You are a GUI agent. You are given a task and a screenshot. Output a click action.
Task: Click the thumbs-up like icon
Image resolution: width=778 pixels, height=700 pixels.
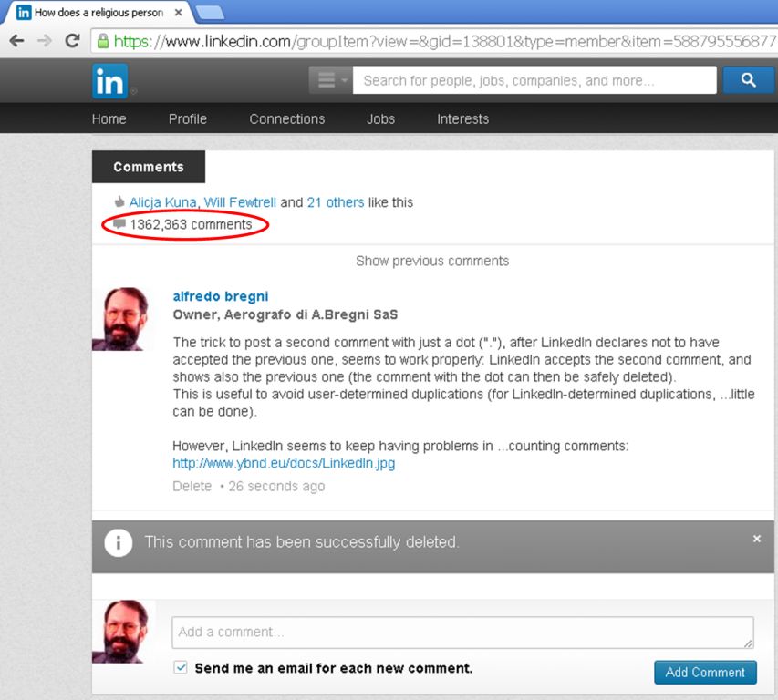tap(119, 201)
